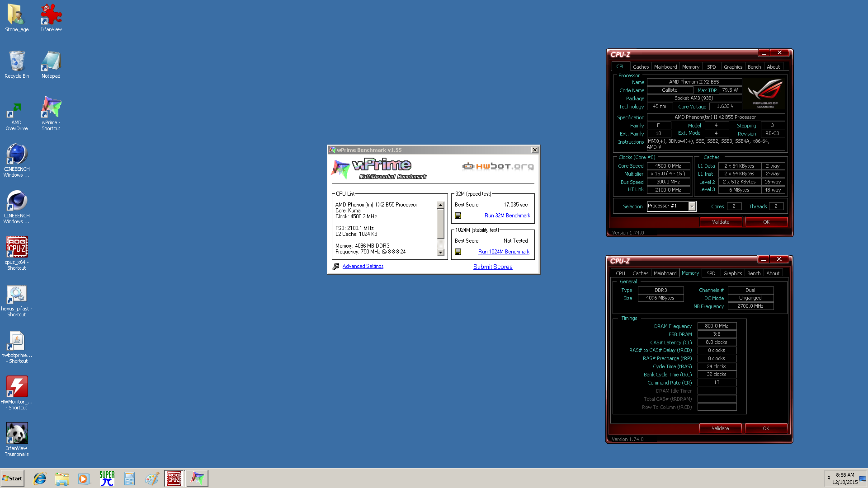Run 32M Benchmark link
868x488 pixels.
click(507, 216)
